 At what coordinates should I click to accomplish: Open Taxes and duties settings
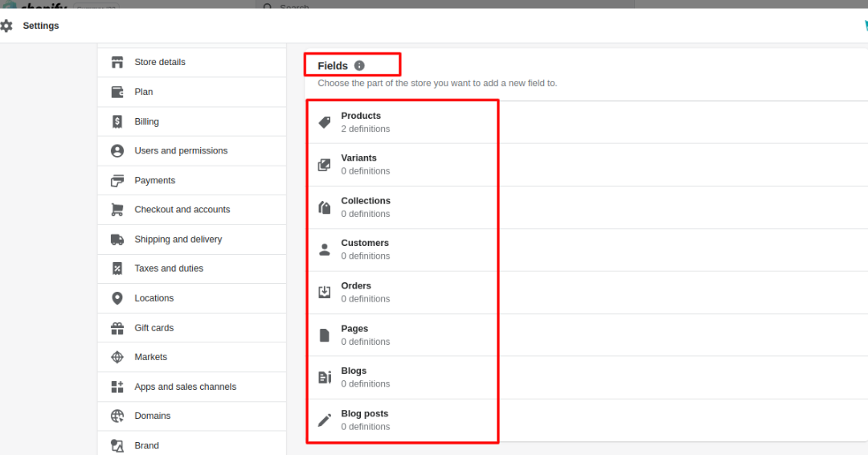[x=192, y=268]
